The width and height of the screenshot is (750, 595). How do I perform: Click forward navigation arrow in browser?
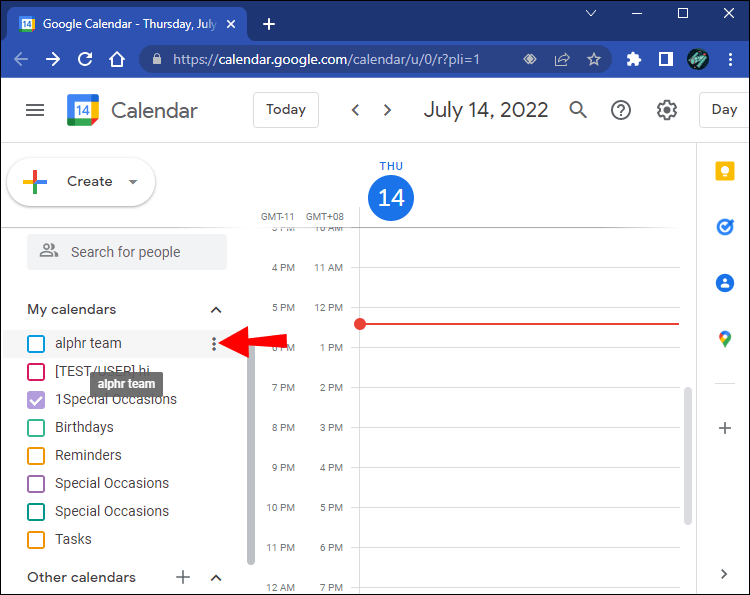(53, 59)
